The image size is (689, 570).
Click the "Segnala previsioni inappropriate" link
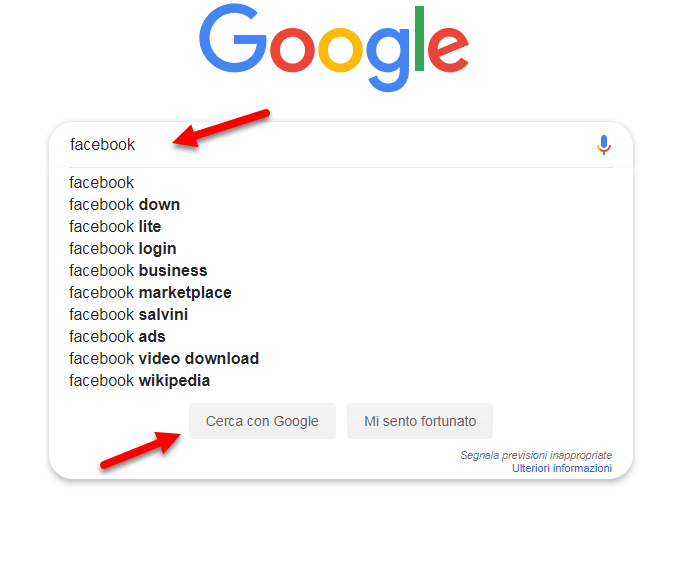(x=536, y=455)
